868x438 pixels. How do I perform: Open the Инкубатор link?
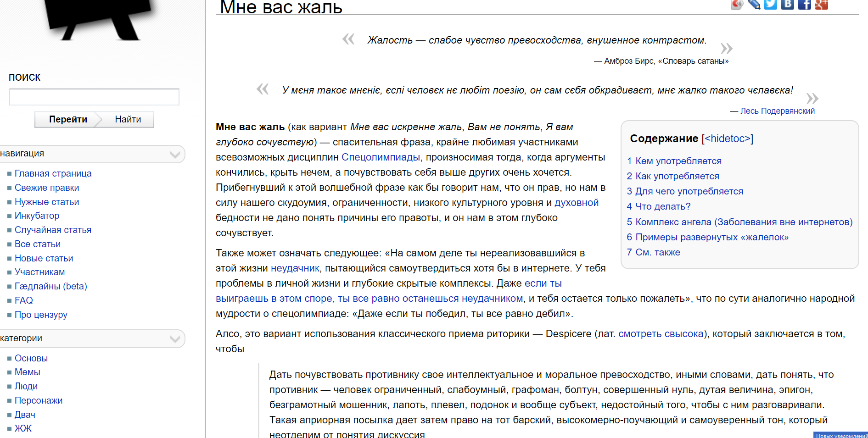coord(37,216)
